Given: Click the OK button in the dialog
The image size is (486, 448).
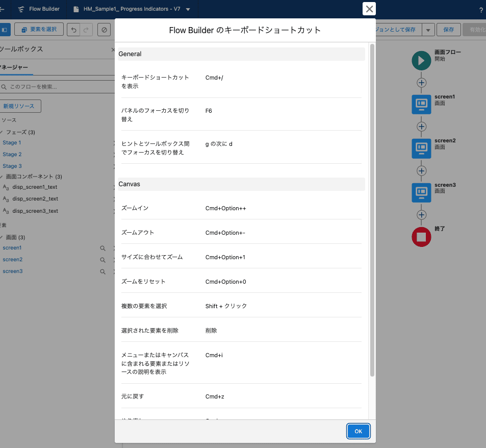Looking at the screenshot, I should click(x=358, y=431).
